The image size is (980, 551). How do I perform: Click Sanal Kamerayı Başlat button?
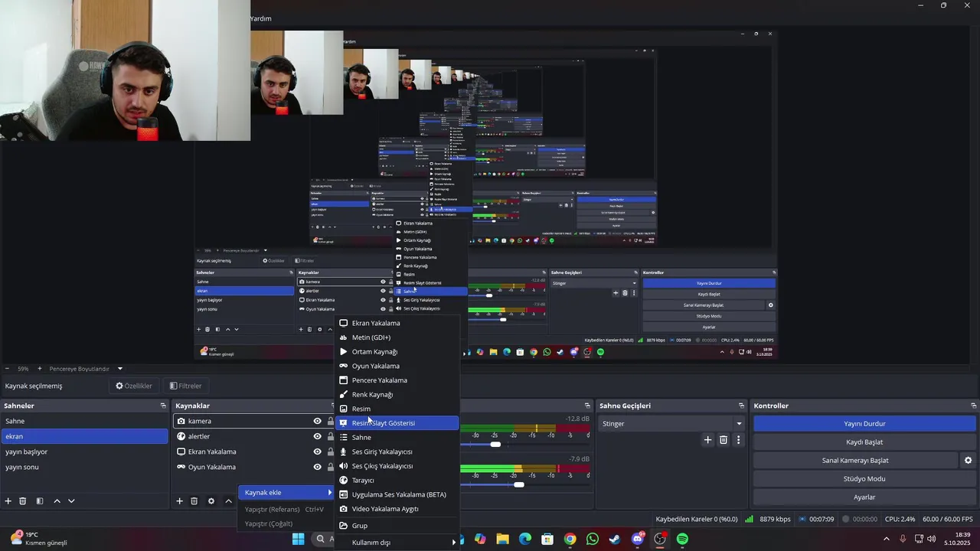coord(855,461)
